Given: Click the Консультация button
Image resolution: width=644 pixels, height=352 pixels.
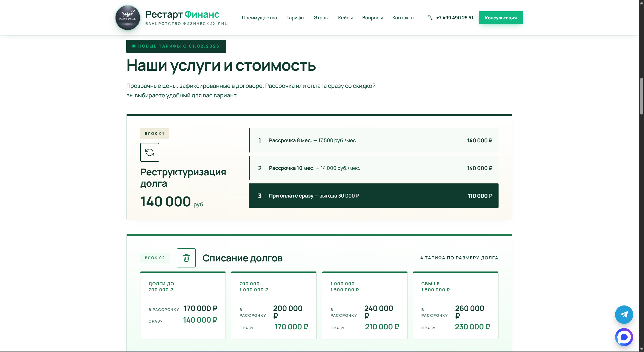Looking at the screenshot, I should (x=501, y=18).
